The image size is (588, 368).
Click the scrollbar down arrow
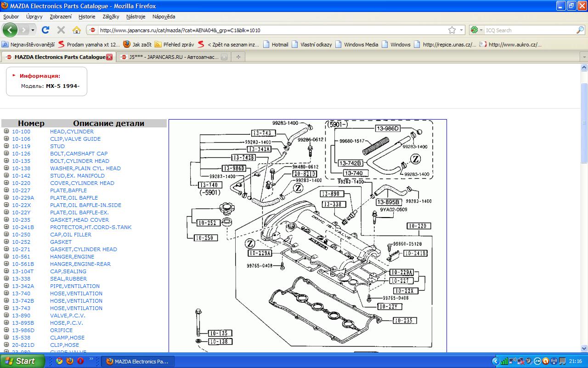click(584, 348)
